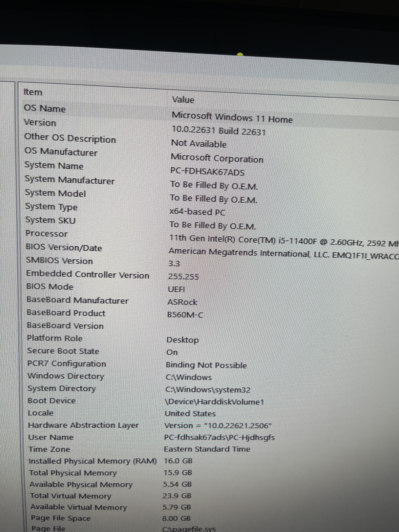Select the Binding Not Possible value
Viewport: 399px width, 532px height.
point(206,365)
